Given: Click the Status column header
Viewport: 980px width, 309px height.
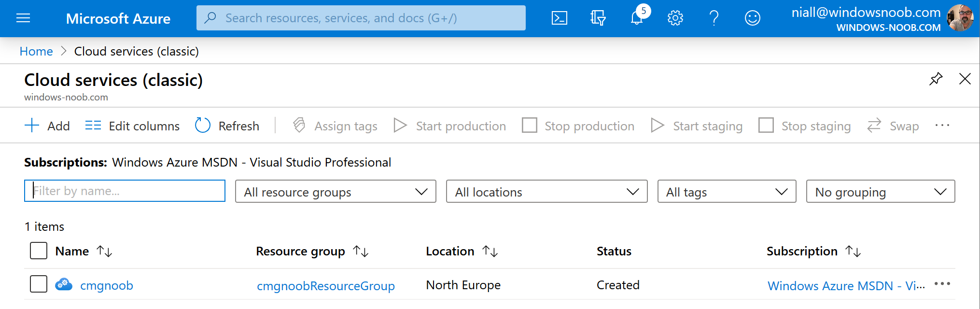Looking at the screenshot, I should [614, 251].
